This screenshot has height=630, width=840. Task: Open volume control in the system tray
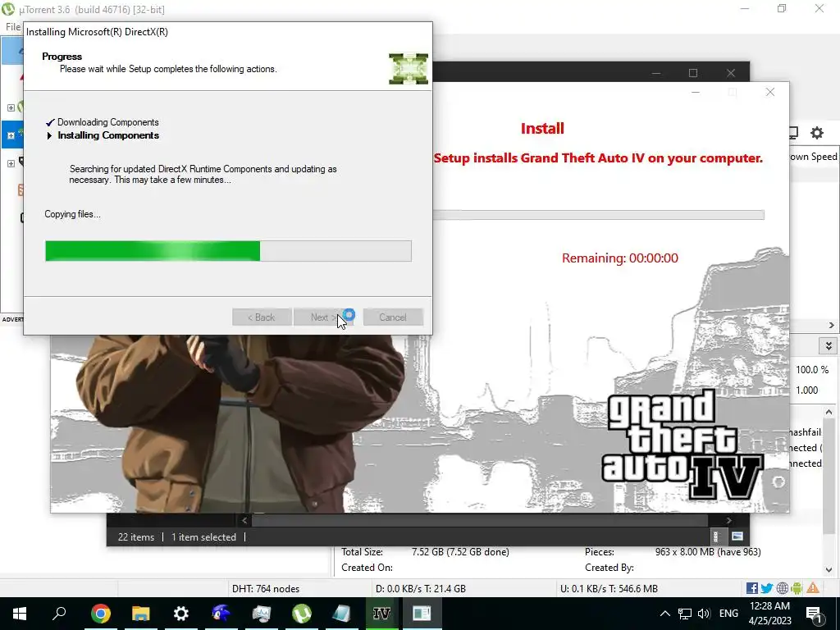coord(704,614)
